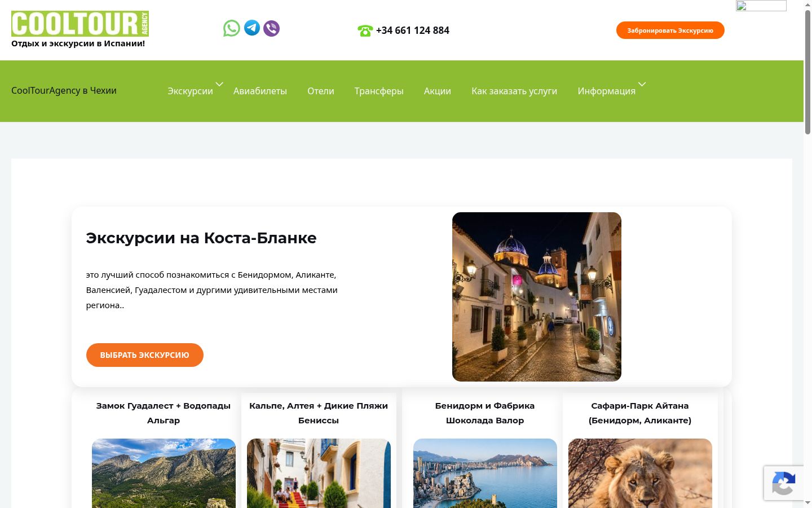This screenshot has height=508, width=812.
Task: Follow the CoolTourAgency в Чехии link
Action: tap(64, 90)
